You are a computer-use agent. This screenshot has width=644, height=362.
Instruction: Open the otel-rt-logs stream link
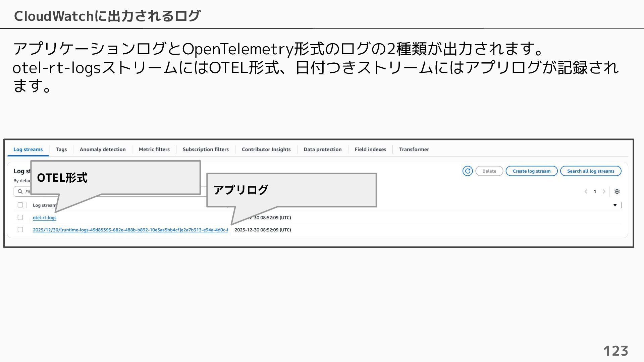(x=45, y=218)
